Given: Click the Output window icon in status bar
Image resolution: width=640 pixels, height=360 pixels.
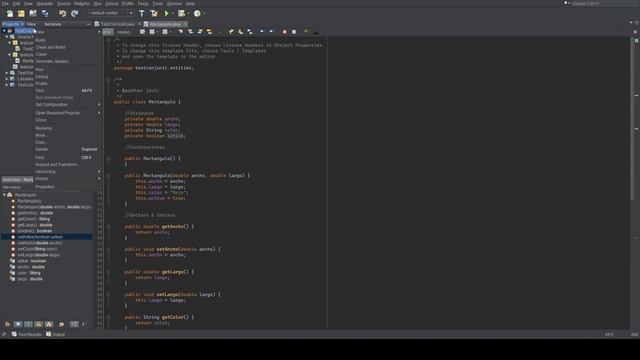Looking at the screenshot, I should (x=49, y=334).
